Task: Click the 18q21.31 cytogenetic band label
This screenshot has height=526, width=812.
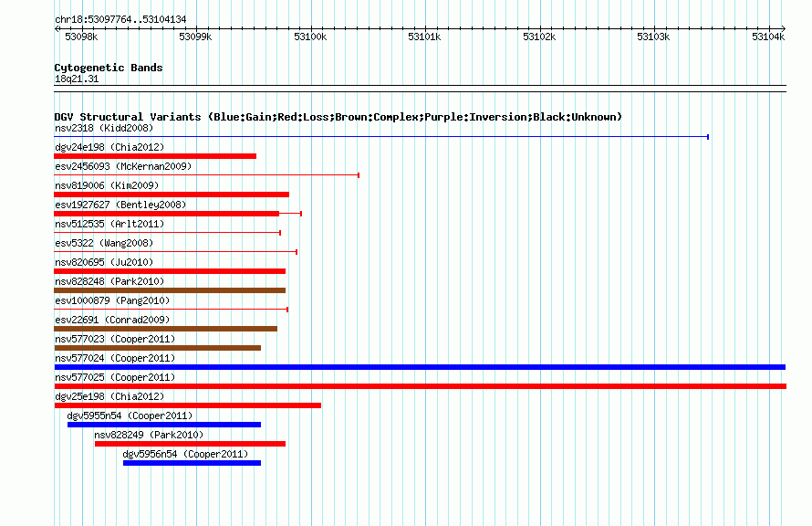Action: 77,79
